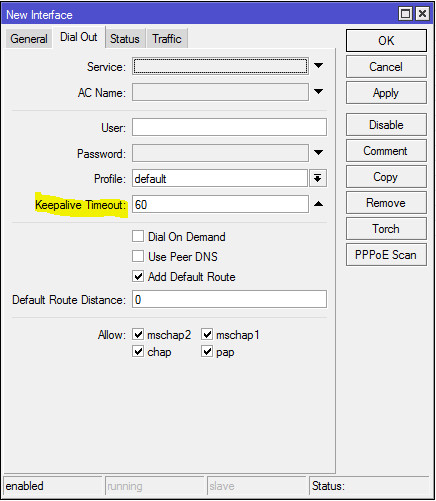Enable Use Peer DNS checkbox
This screenshot has width=436, height=501.
[x=138, y=256]
